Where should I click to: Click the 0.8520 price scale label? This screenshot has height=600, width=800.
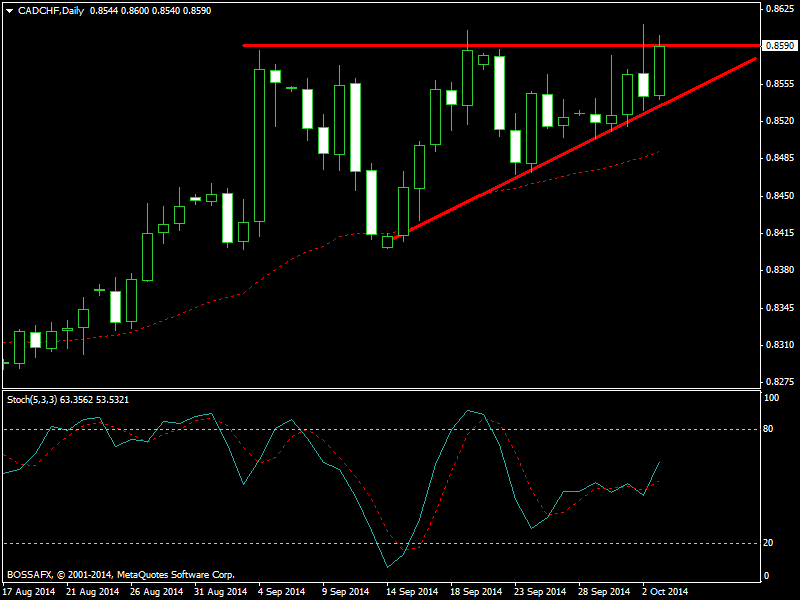[780, 121]
